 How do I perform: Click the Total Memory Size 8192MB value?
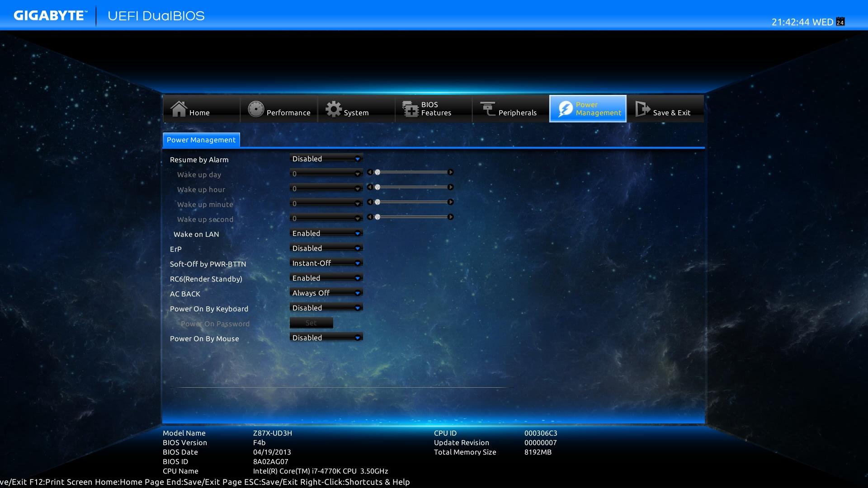click(538, 452)
